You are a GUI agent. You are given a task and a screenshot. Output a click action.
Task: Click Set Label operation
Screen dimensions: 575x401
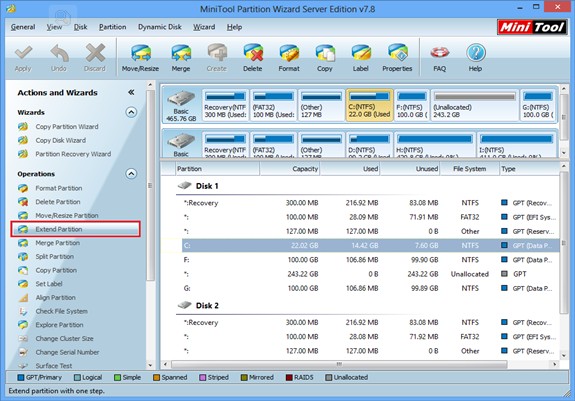[49, 284]
